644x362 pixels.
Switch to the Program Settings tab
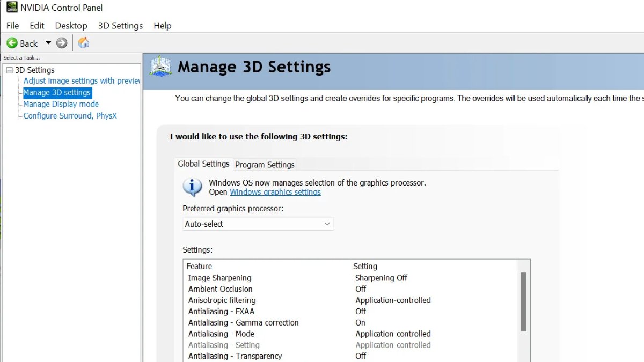265,165
